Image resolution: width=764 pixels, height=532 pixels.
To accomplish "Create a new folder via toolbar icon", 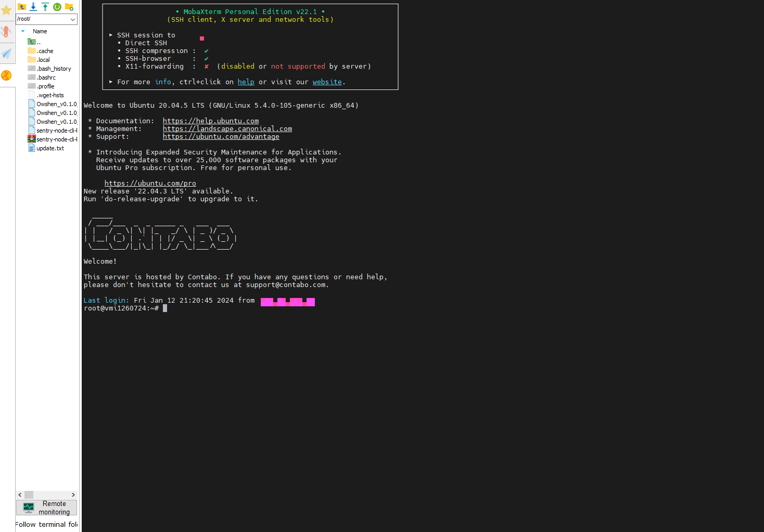I will 69,7.
